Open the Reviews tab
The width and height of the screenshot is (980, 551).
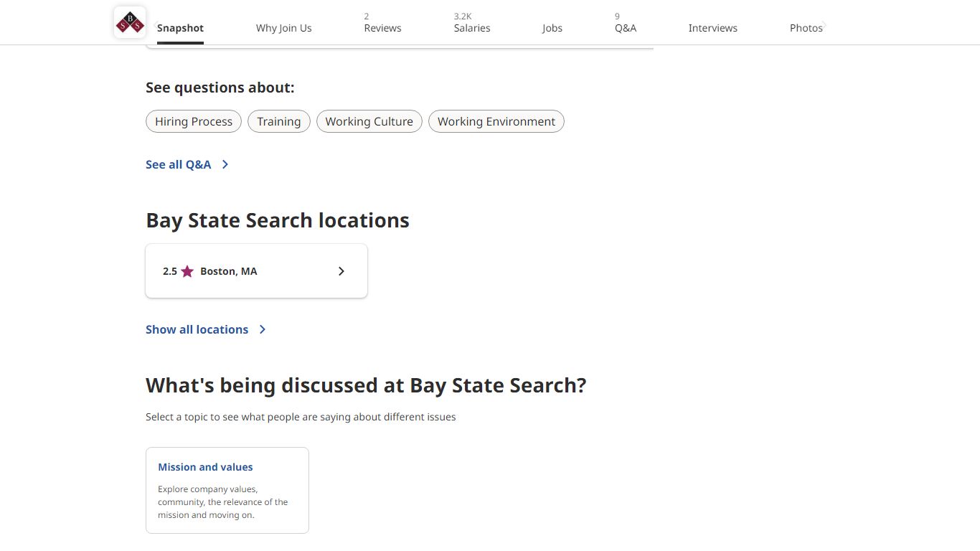382,28
